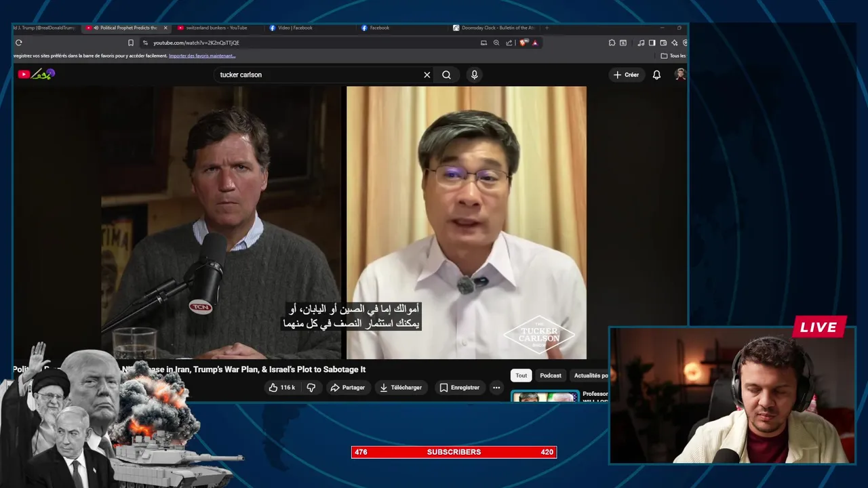This screenshot has width=868, height=488.
Task: Click the music note playlist icon
Action: click(642, 43)
